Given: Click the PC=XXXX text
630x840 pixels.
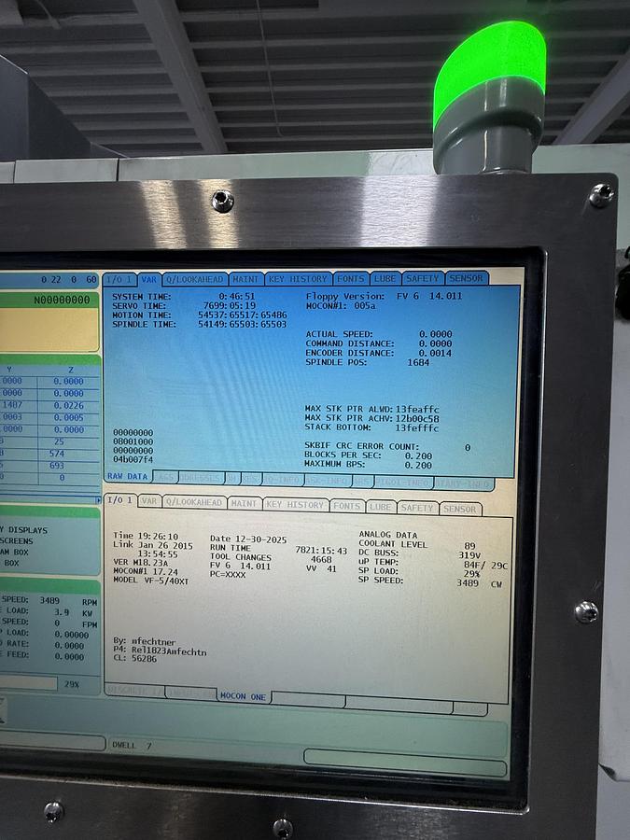Looking at the screenshot, I should [228, 574].
